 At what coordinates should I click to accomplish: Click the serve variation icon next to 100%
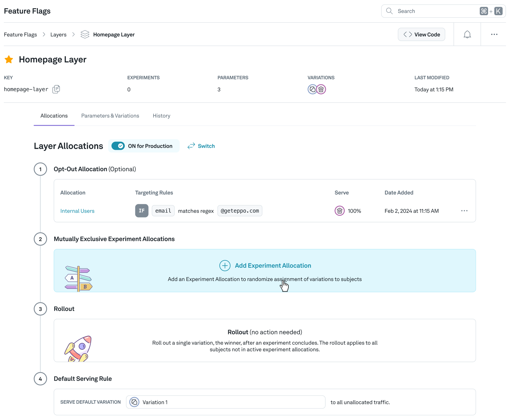point(339,211)
